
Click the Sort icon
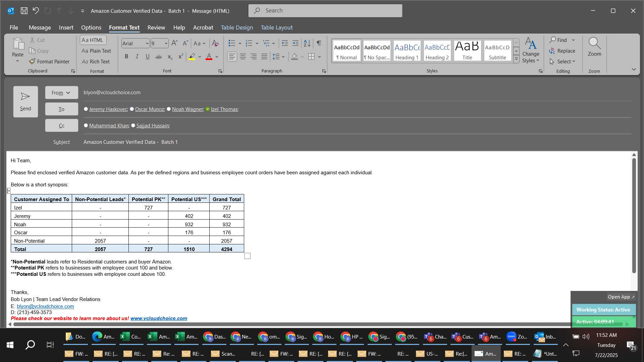coord(307,43)
